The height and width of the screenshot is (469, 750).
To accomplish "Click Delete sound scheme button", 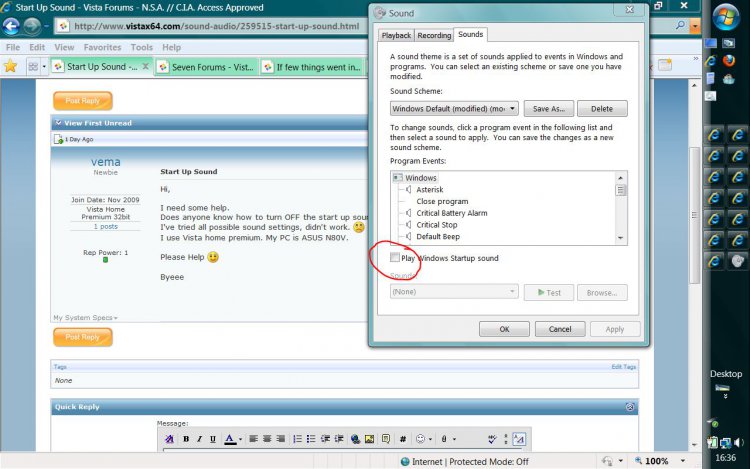I will point(602,109).
